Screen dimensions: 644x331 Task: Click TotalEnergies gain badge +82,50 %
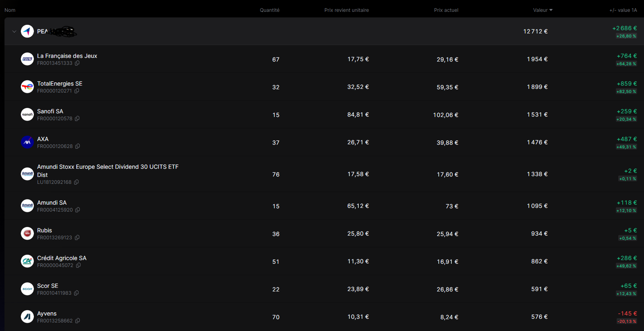click(626, 92)
